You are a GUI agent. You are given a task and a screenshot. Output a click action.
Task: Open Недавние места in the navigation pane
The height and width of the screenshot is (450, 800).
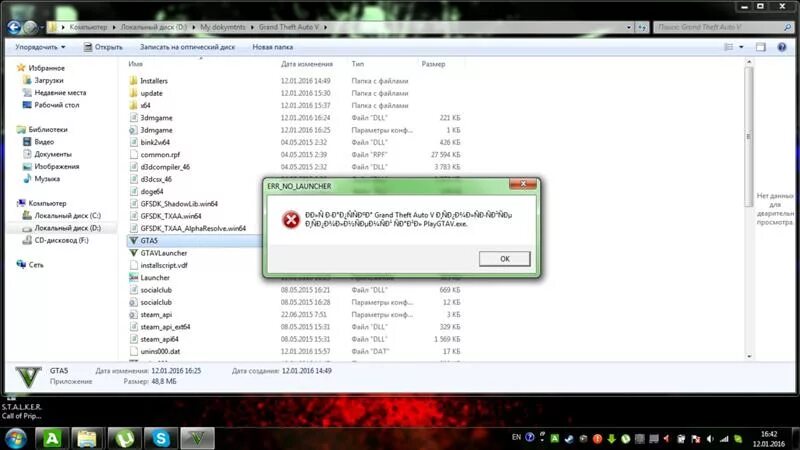[x=60, y=92]
